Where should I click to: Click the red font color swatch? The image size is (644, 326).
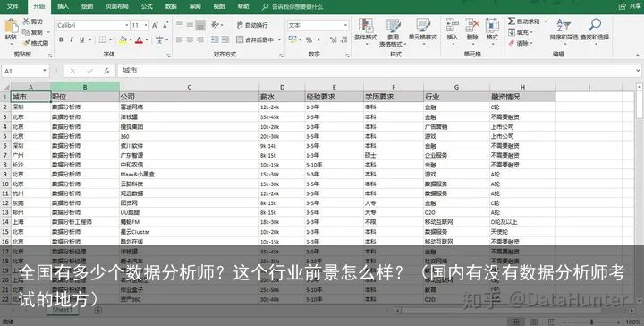point(139,40)
